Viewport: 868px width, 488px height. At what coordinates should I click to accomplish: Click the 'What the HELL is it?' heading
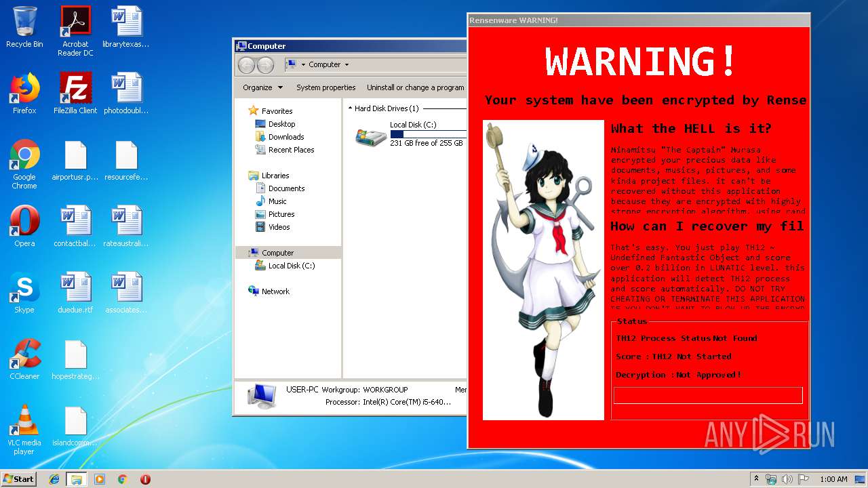point(691,129)
